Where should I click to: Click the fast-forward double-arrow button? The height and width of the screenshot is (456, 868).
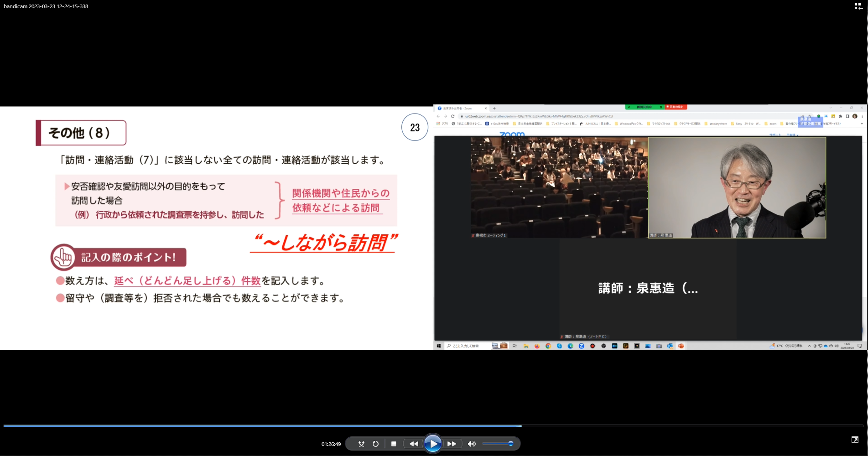tap(452, 444)
